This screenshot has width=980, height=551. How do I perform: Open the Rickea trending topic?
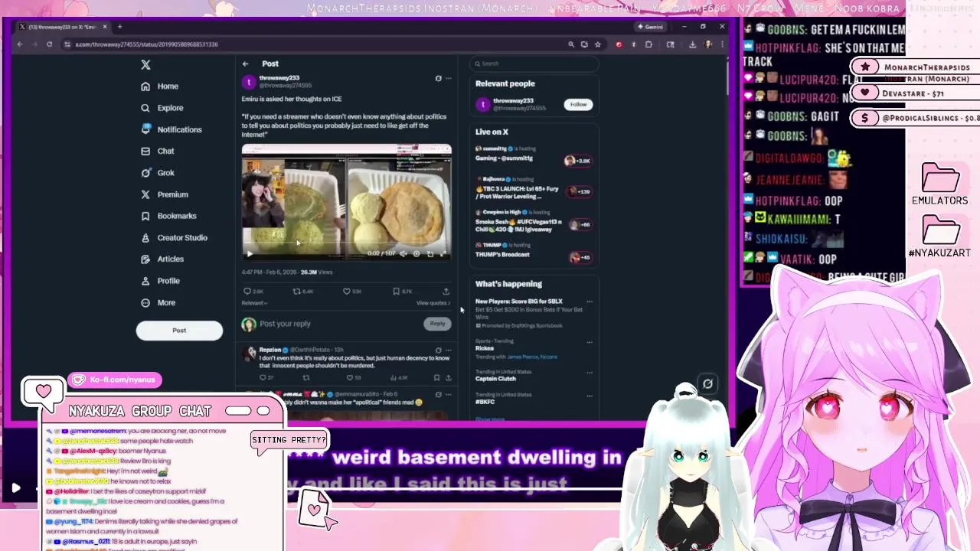485,349
